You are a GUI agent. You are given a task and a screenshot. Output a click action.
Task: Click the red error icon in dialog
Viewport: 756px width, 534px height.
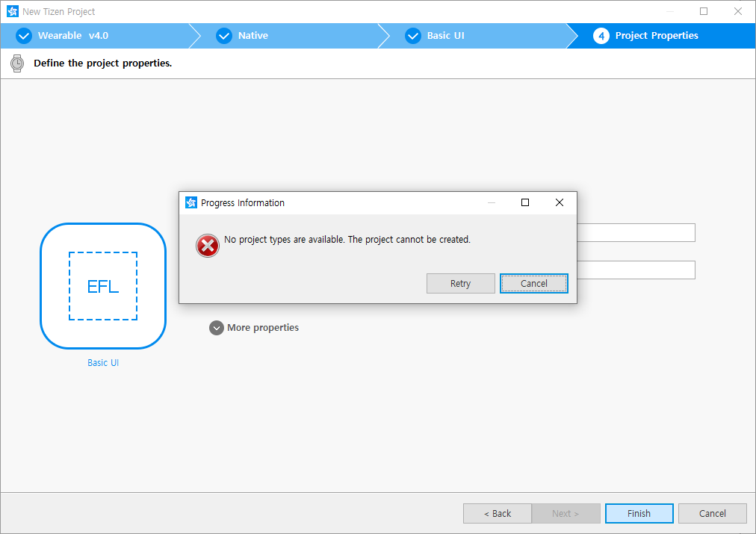click(208, 246)
